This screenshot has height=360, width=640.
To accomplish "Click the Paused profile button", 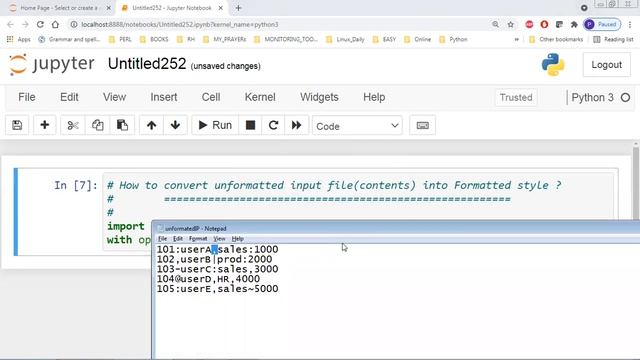I will [x=602, y=24].
